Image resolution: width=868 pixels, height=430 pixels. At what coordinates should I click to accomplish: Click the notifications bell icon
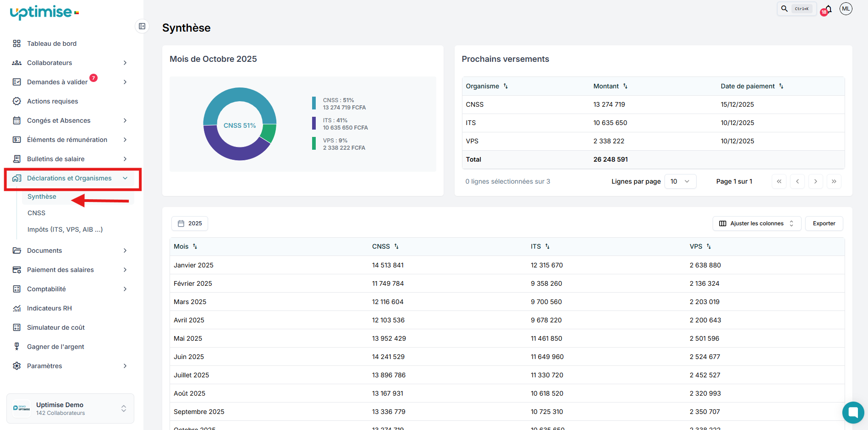pos(828,9)
